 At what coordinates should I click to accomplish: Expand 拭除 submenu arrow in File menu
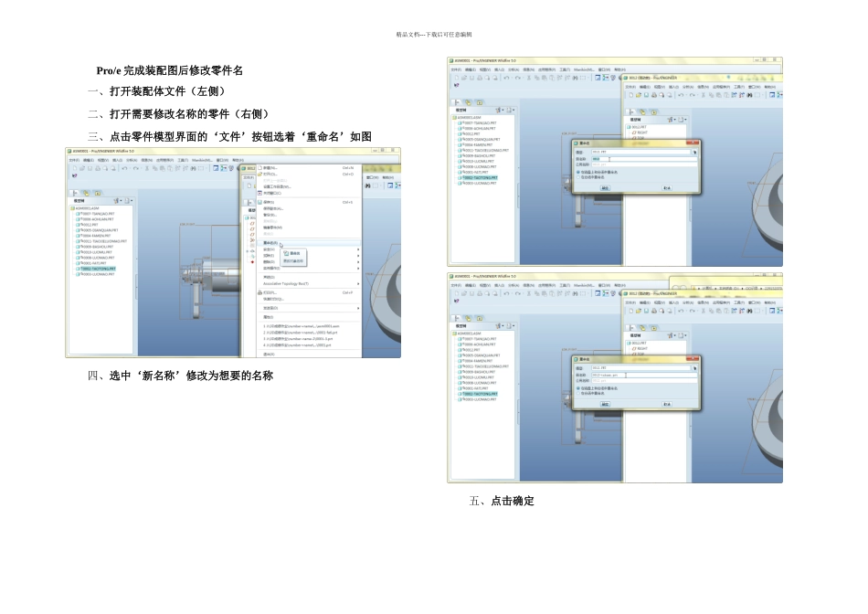click(358, 255)
